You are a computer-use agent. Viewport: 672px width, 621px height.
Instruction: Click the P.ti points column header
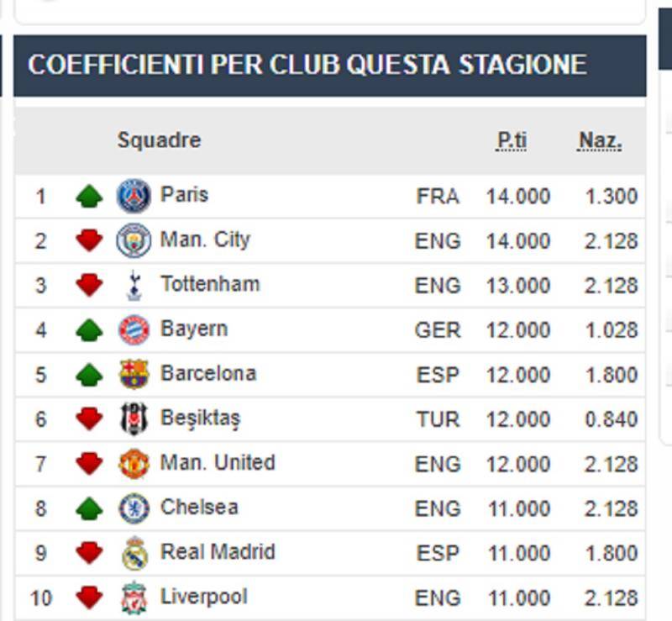(512, 140)
